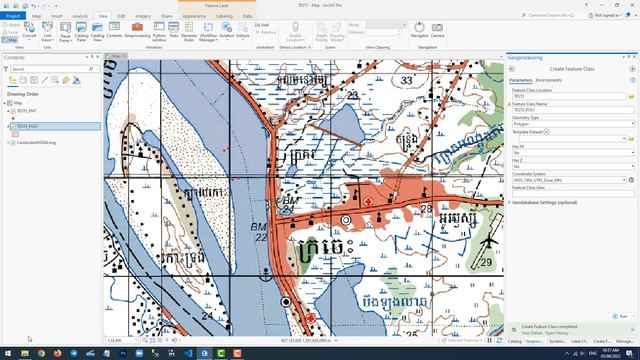Image resolution: width=640 pixels, height=360 pixels.
Task: Expand the Template Dataset dropdown
Action: (x=624, y=139)
